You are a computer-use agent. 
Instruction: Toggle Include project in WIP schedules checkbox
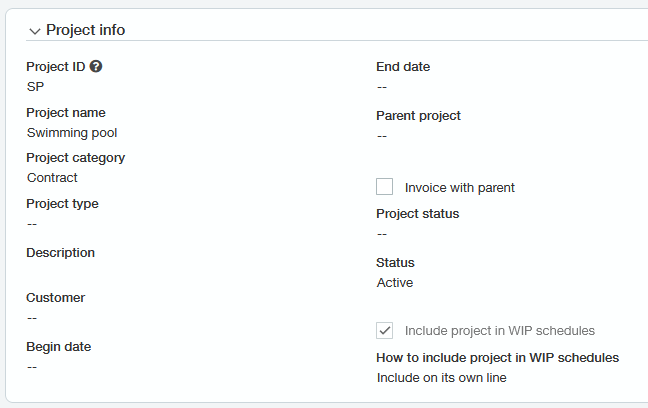(384, 331)
